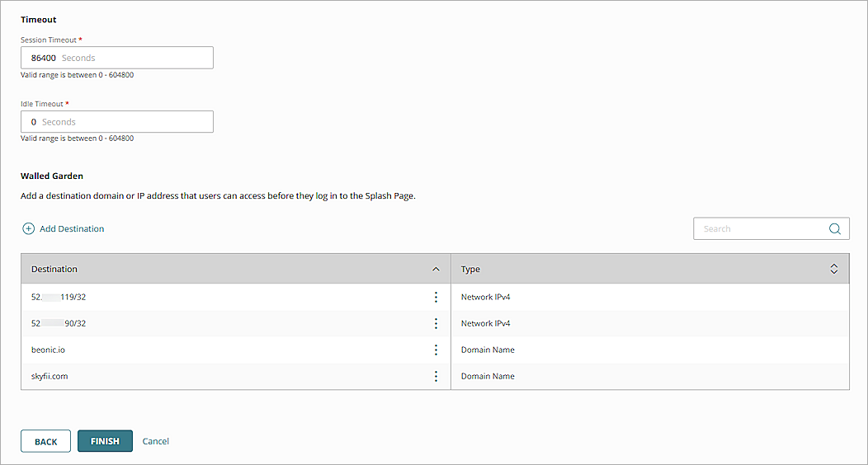This screenshot has width=868, height=465.
Task: Open the kebab menu for 52…90/32 row
Action: pyautogui.click(x=436, y=323)
